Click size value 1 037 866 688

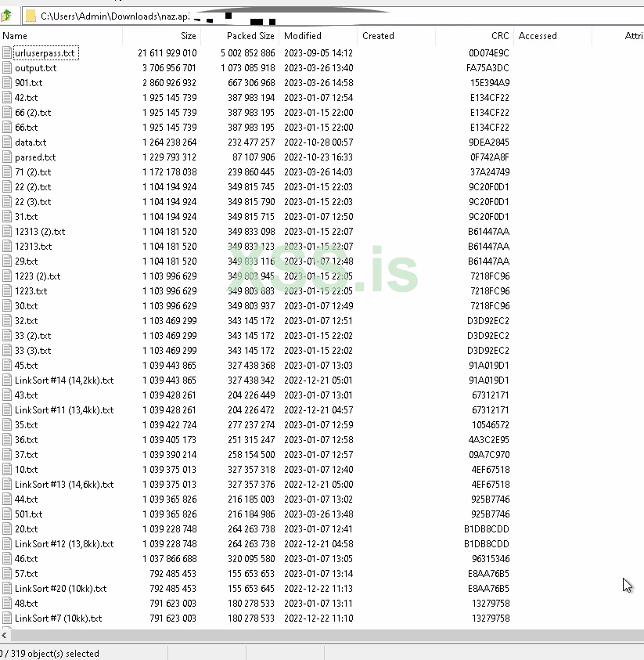[x=170, y=558]
